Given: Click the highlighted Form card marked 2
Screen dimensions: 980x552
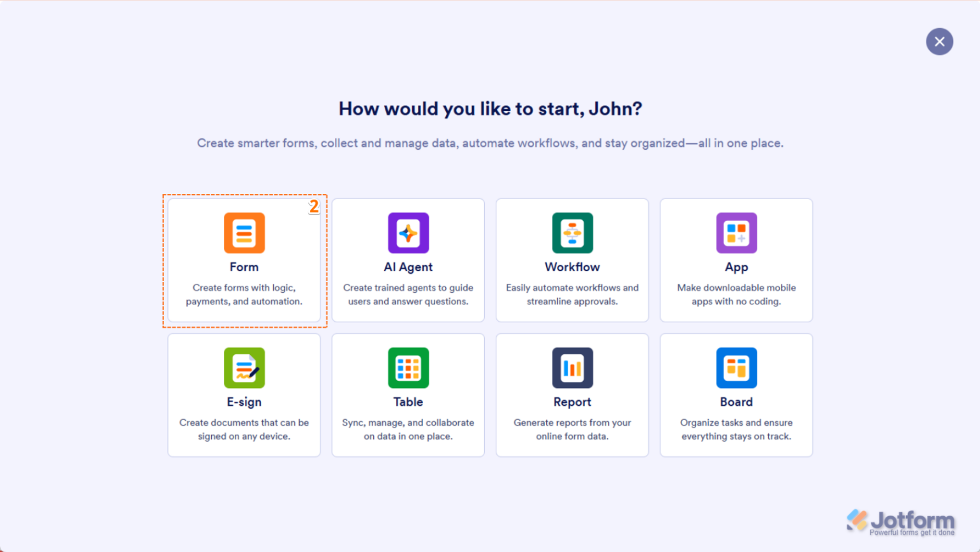Looking at the screenshot, I should pos(244,260).
